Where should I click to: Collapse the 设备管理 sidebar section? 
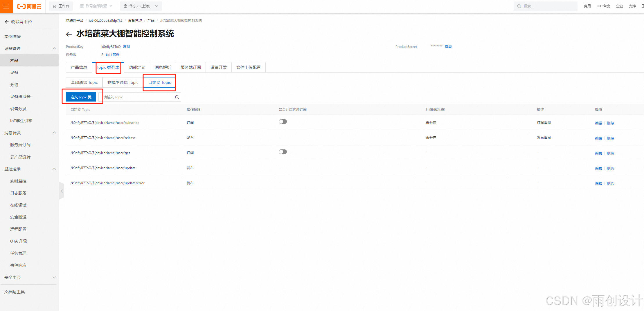[54, 48]
